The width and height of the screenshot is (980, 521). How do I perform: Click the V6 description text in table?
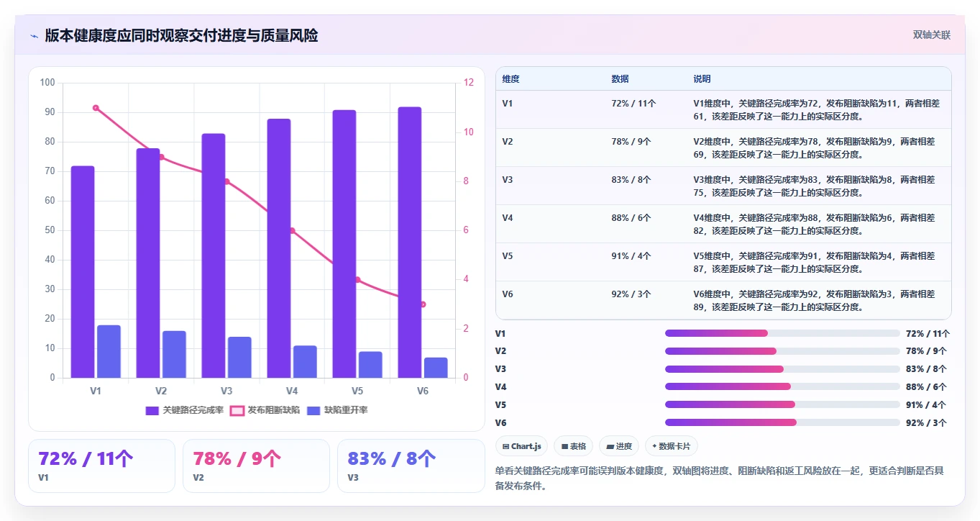815,300
